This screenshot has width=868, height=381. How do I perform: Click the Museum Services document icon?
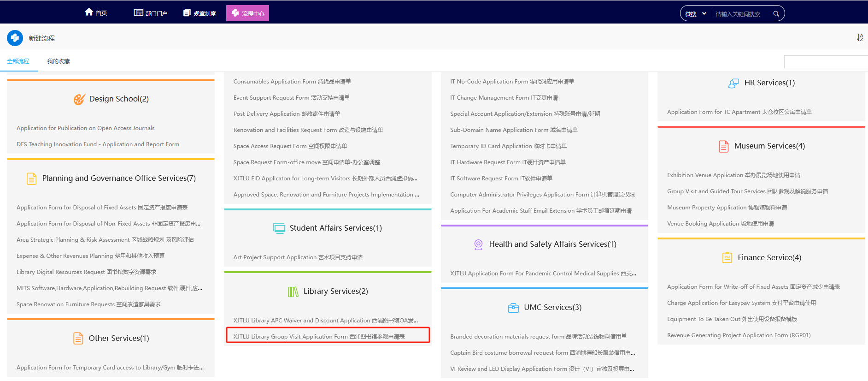coord(724,146)
